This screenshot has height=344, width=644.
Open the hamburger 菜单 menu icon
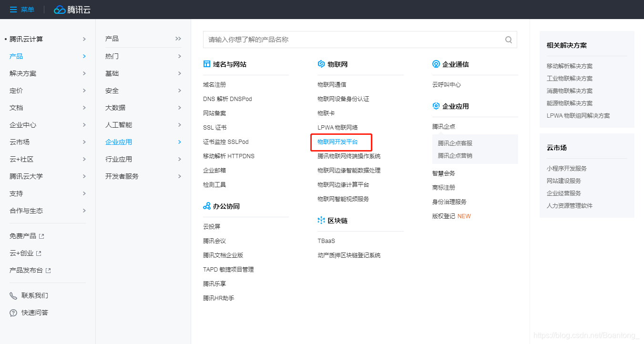(x=13, y=10)
